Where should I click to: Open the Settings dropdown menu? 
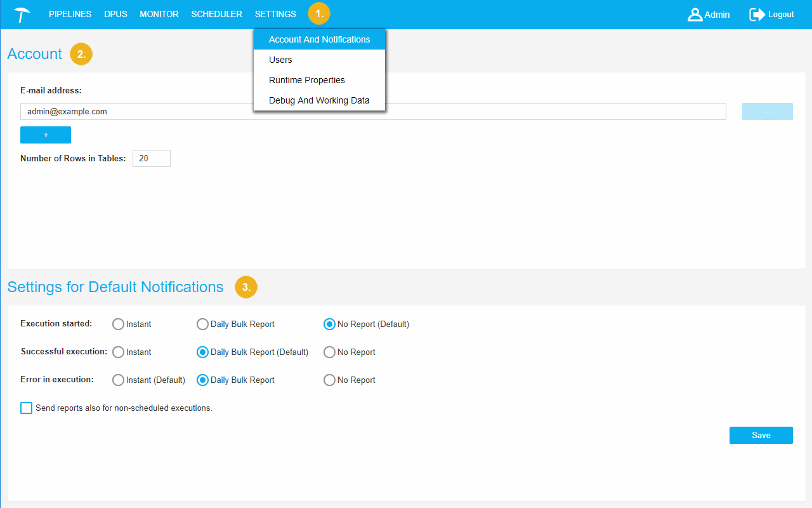point(275,14)
